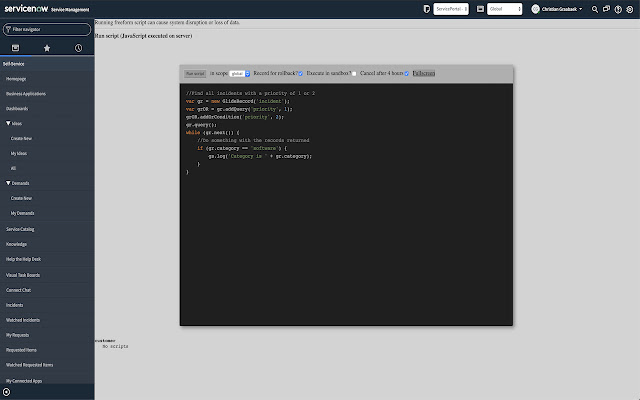Screen dimensions: 640x400
Task: Click the user avatar icon
Action: coord(536,9)
